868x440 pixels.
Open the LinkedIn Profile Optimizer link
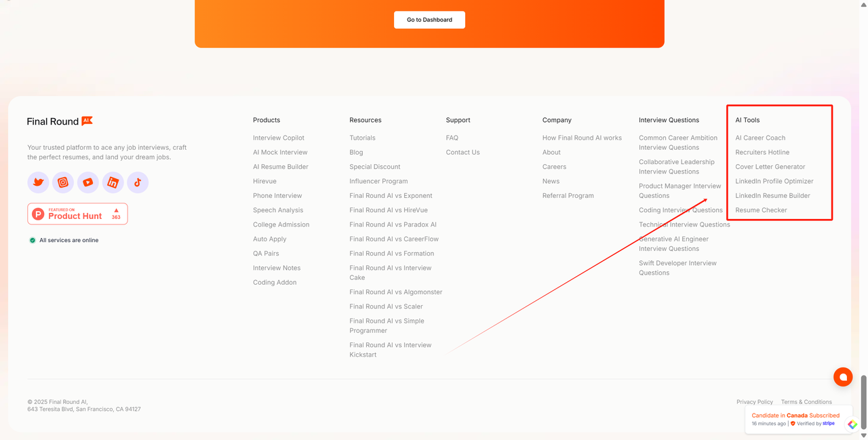[x=774, y=181]
